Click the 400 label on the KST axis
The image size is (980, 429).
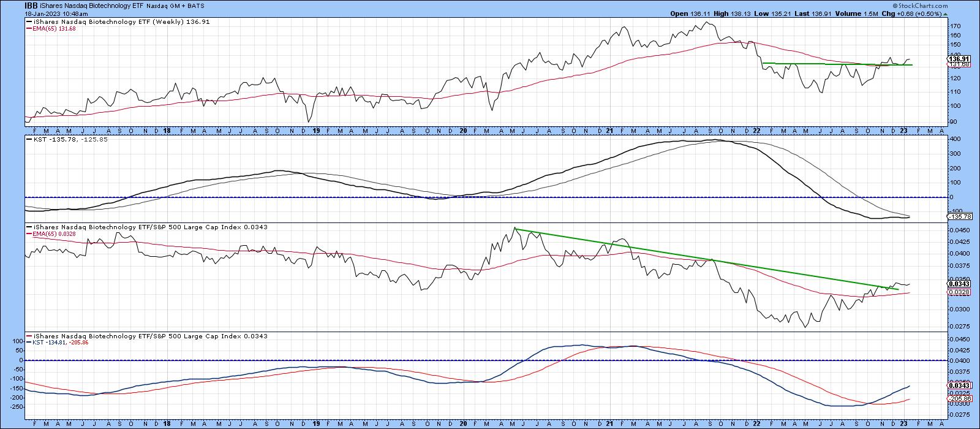[x=955, y=139]
